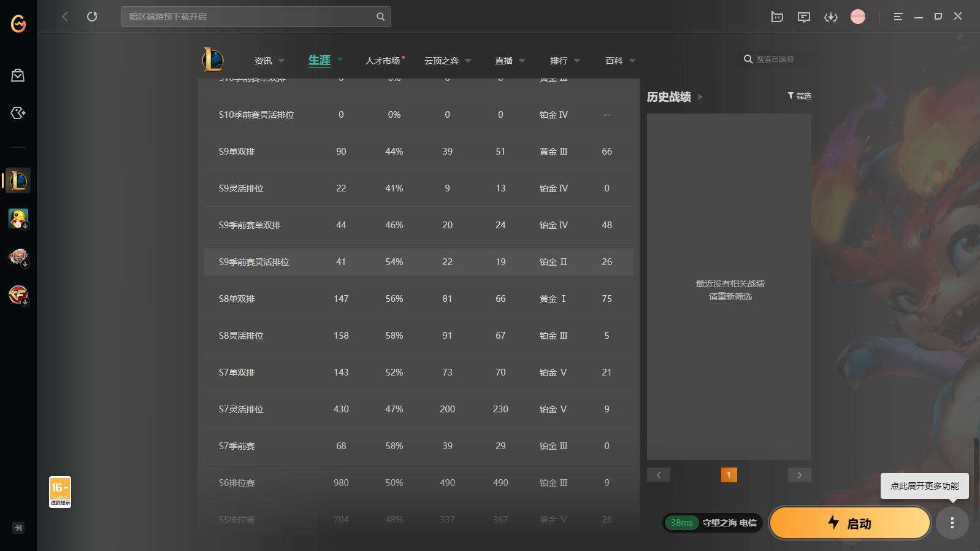980x551 pixels.
Task: Click the refresh icon beside back arrow
Action: point(92,17)
